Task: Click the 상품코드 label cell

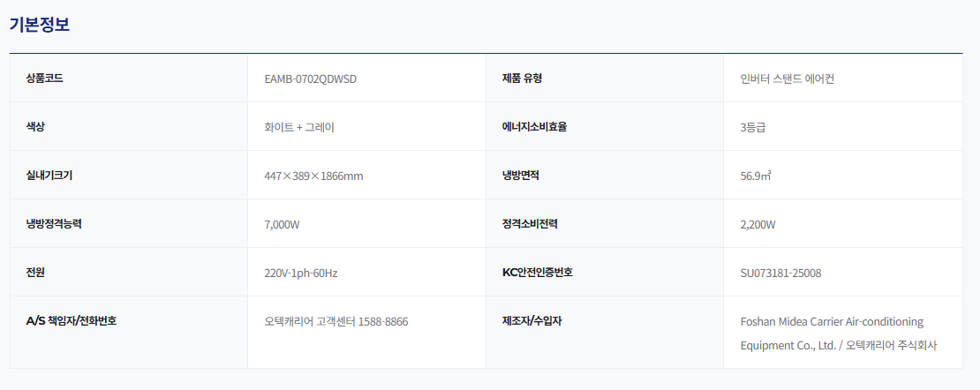Action: coord(129,79)
